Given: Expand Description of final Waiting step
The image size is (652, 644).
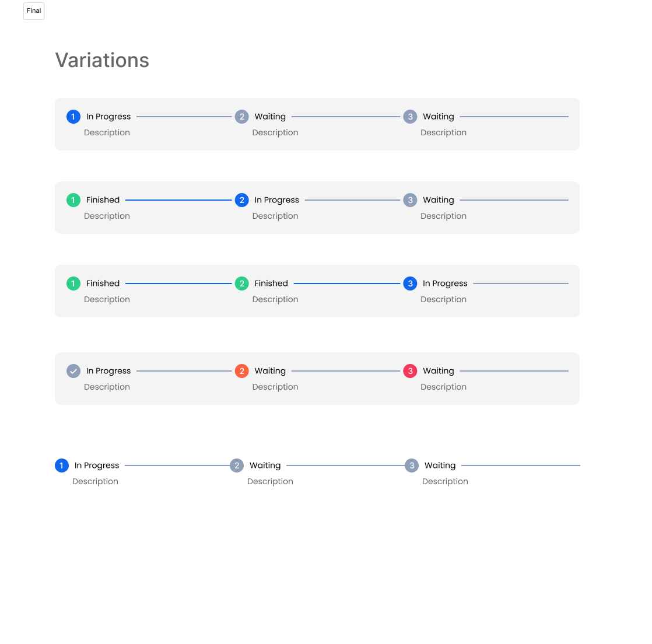Looking at the screenshot, I should (445, 481).
